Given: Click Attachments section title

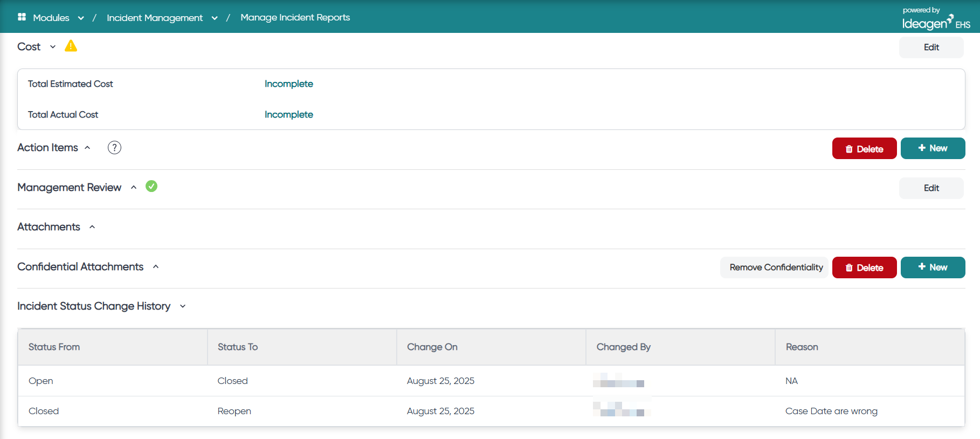Looking at the screenshot, I should (x=49, y=227).
